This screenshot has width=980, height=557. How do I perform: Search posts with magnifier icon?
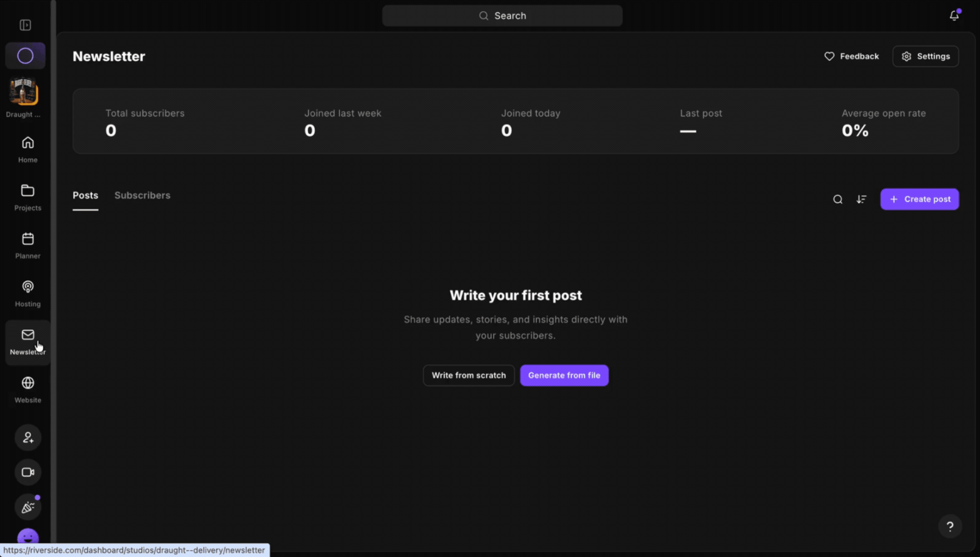click(838, 199)
